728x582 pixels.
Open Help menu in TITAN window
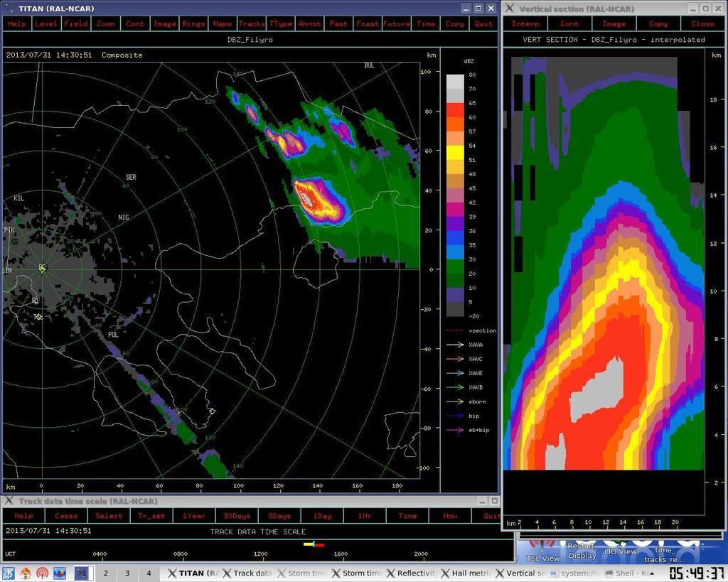pos(17,23)
